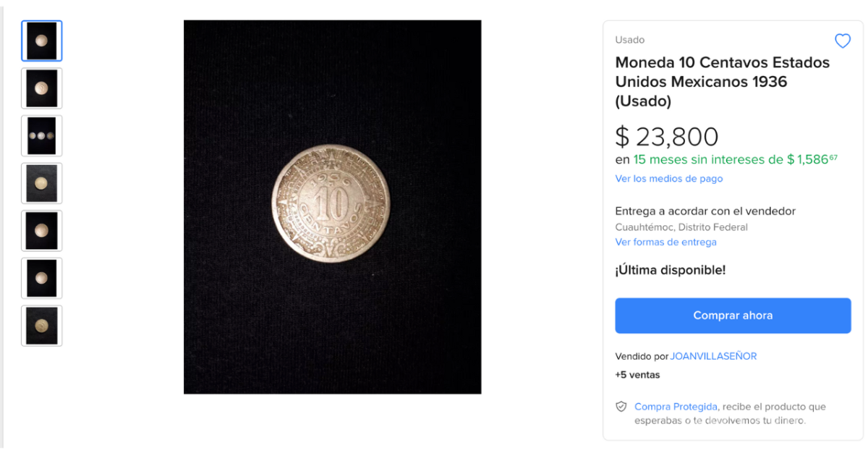The width and height of the screenshot is (868, 456).
Task: Select the second thumbnail in the gallery
Action: pyautogui.click(x=42, y=88)
